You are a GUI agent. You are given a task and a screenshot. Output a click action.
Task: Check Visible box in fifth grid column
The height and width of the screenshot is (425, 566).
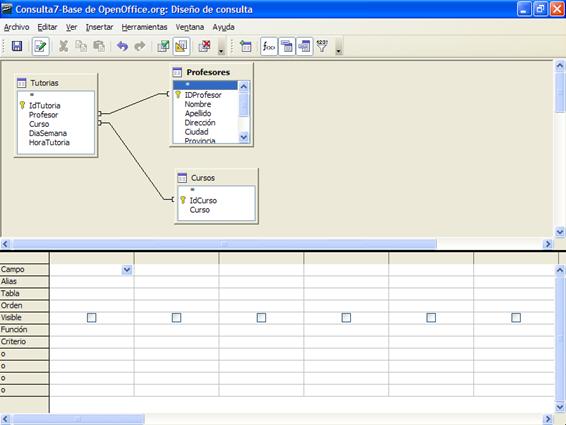[431, 317]
